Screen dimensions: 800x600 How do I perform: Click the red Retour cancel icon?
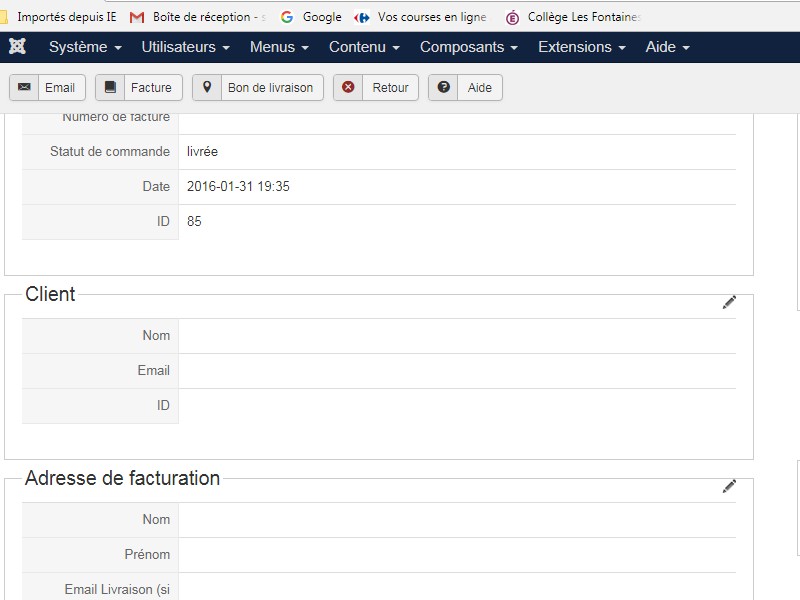point(348,87)
